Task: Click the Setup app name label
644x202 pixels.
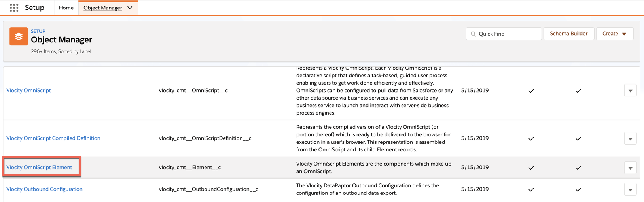Action: click(34, 8)
